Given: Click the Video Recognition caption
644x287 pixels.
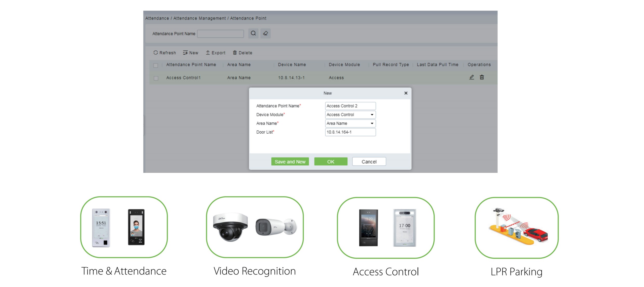Looking at the screenshot, I should 255,271.
